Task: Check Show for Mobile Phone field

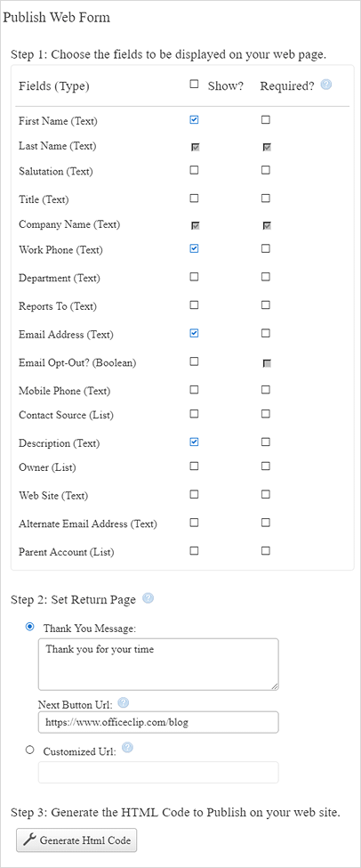Action: click(194, 390)
